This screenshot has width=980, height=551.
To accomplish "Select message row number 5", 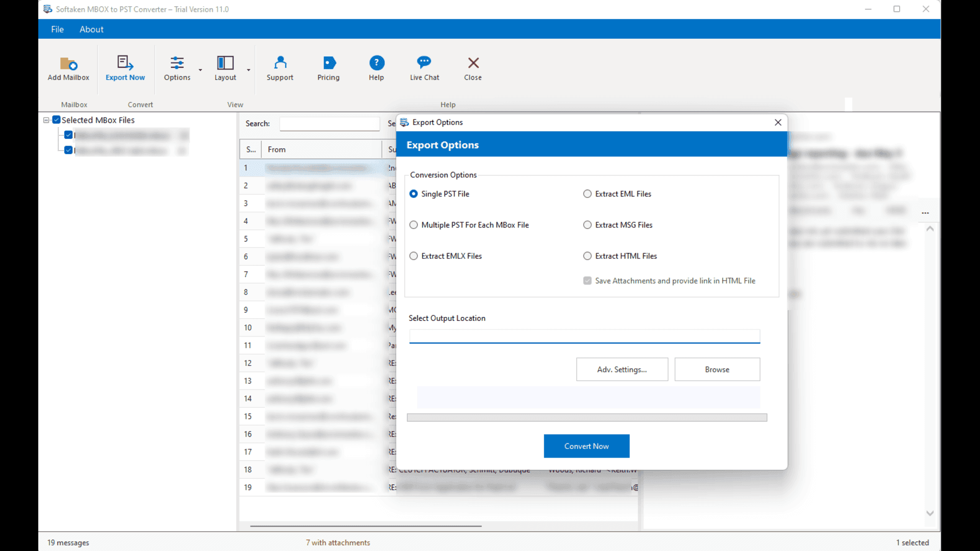I will coord(316,239).
